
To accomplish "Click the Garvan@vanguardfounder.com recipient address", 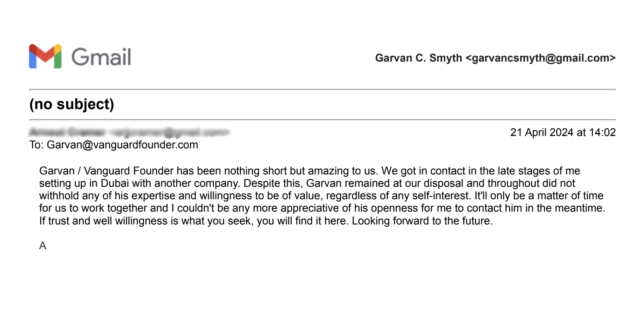I will coord(123,145).
